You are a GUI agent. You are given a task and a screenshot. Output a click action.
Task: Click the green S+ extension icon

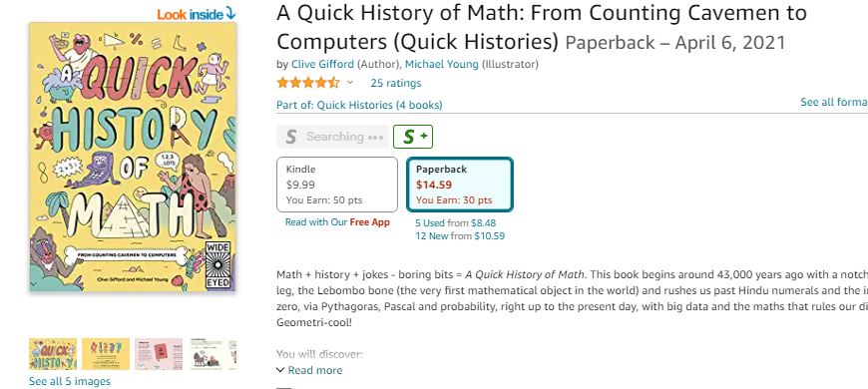point(413,137)
